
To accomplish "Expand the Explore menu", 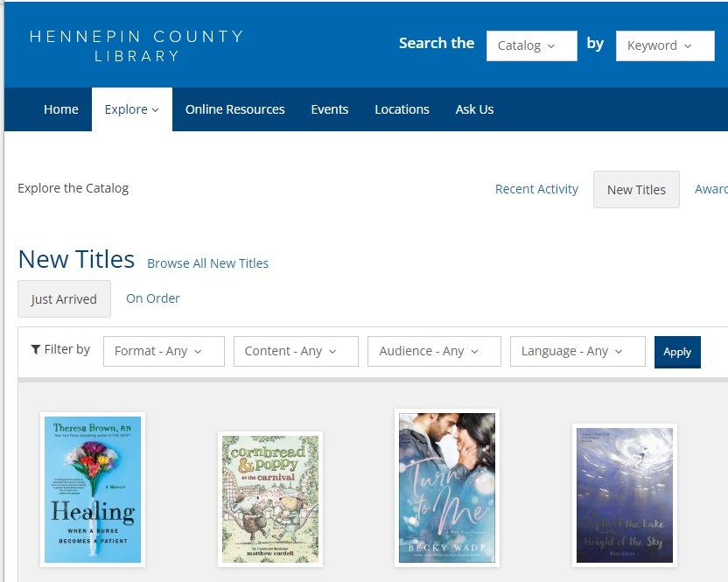I will point(131,109).
